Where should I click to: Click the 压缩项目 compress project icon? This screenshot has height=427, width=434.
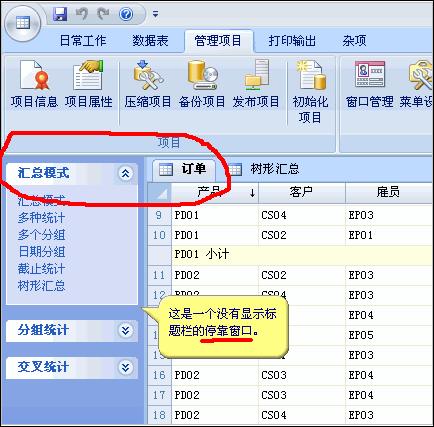148,84
